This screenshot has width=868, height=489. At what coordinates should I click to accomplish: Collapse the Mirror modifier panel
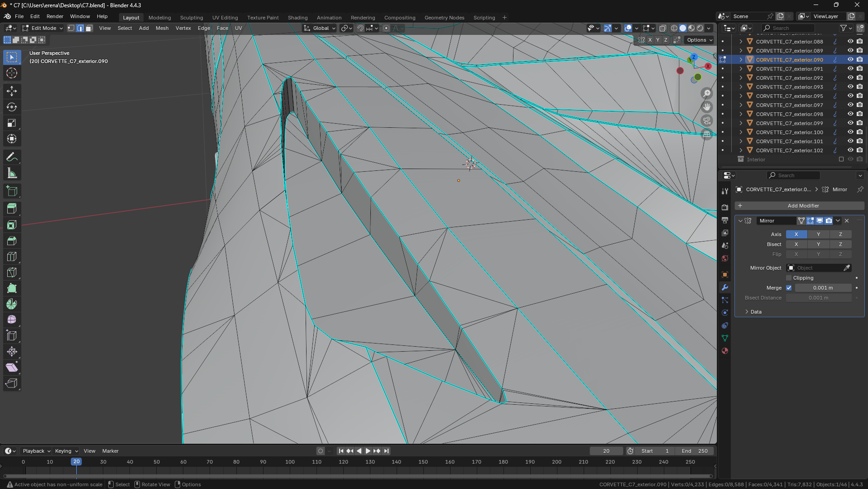[x=740, y=221]
